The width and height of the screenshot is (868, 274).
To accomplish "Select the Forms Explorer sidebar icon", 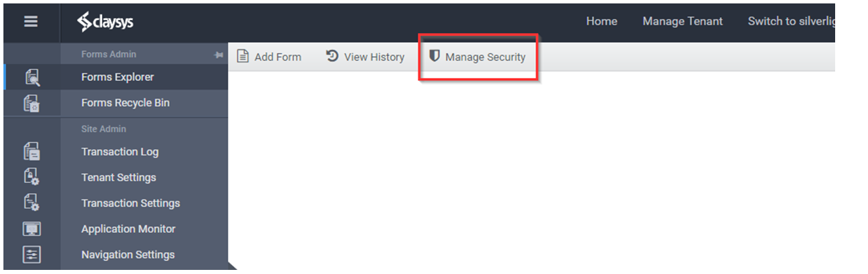I will tap(31, 77).
